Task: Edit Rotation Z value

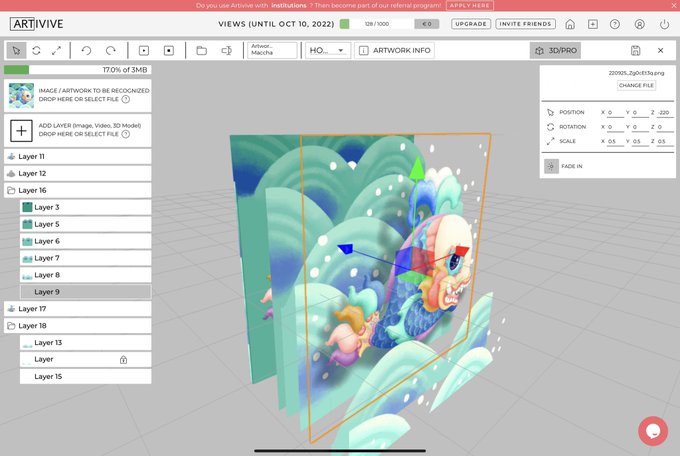Action: coord(665,127)
